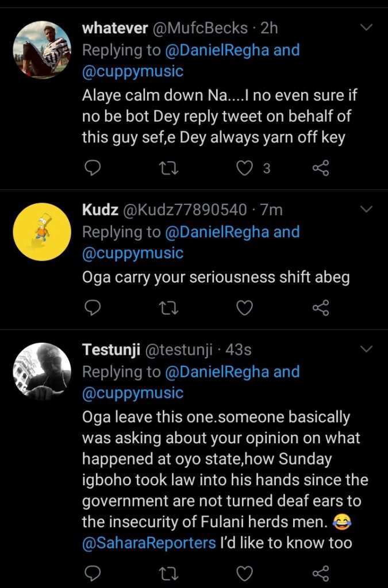Like Testunji's tweet

point(245,572)
